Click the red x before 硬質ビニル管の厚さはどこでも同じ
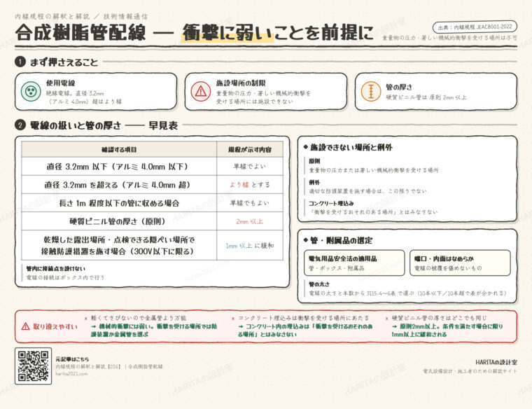This screenshot has height=409, width=532. tap(387, 319)
